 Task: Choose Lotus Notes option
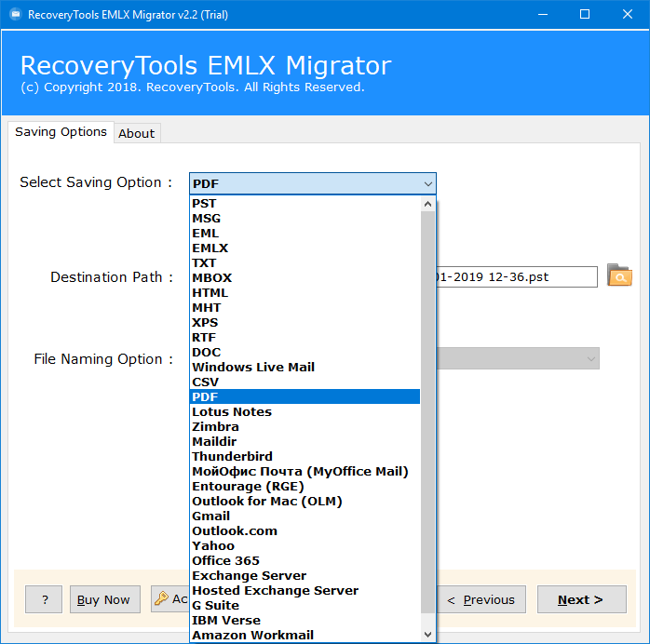click(305, 411)
